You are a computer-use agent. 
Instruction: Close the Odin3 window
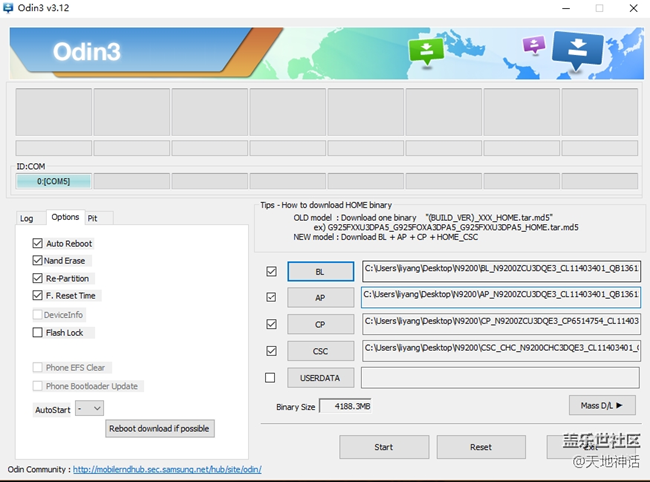pyautogui.click(x=633, y=8)
